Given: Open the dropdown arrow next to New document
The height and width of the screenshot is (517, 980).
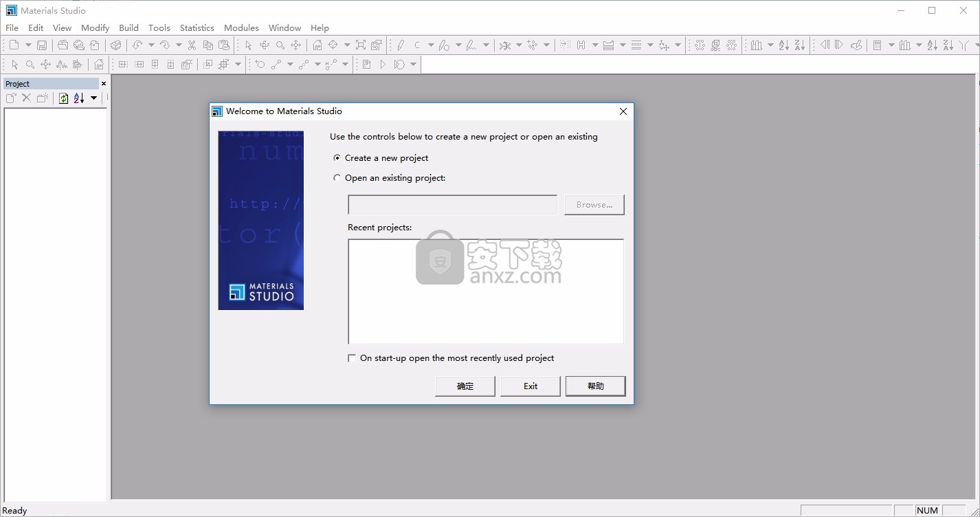Looking at the screenshot, I should (x=28, y=45).
